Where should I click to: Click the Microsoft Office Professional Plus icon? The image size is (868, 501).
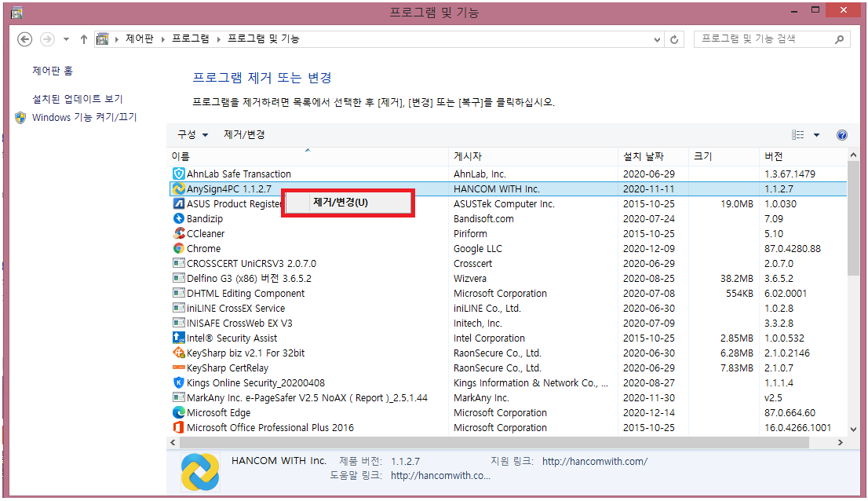(x=178, y=427)
